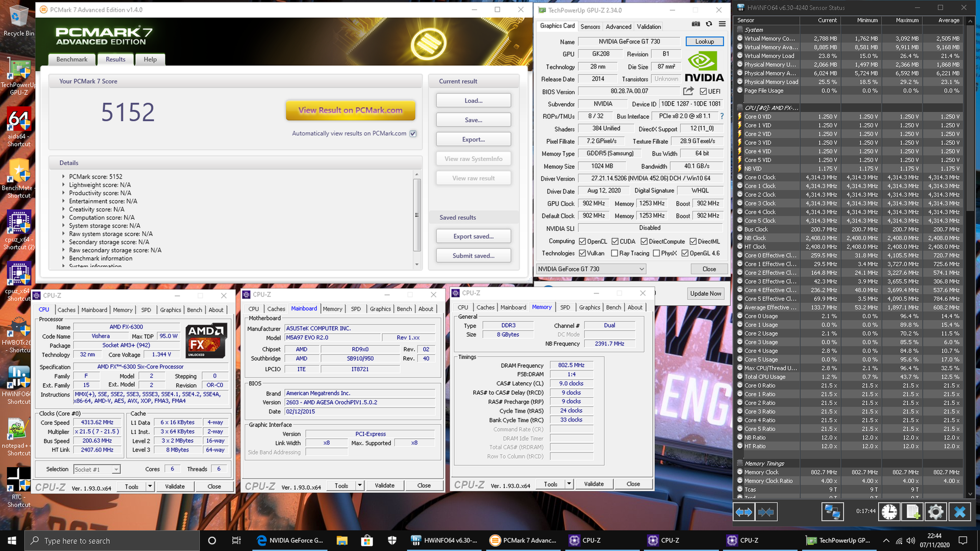980x551 pixels.
Task: Open Recycle Bin desktop icon
Action: tap(19, 21)
